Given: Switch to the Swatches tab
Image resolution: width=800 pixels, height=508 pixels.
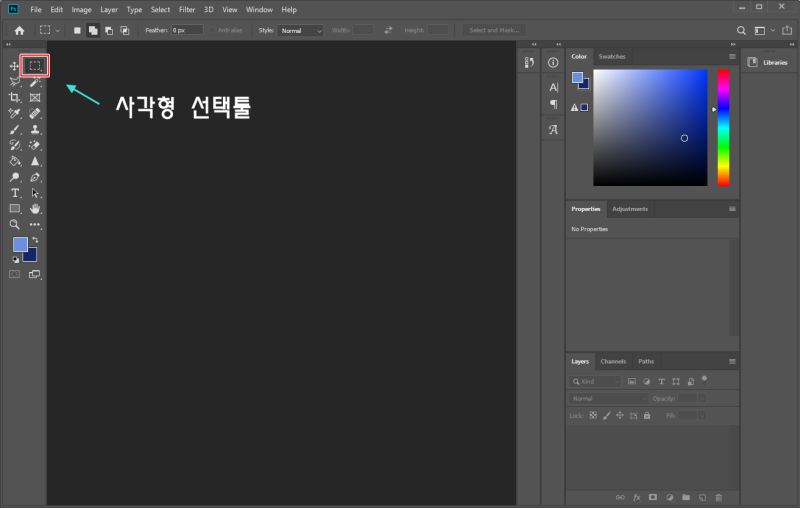Looking at the screenshot, I should [612, 57].
